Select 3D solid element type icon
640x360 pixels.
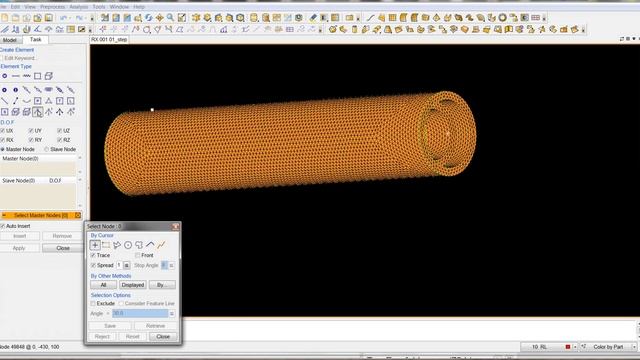[x=49, y=76]
